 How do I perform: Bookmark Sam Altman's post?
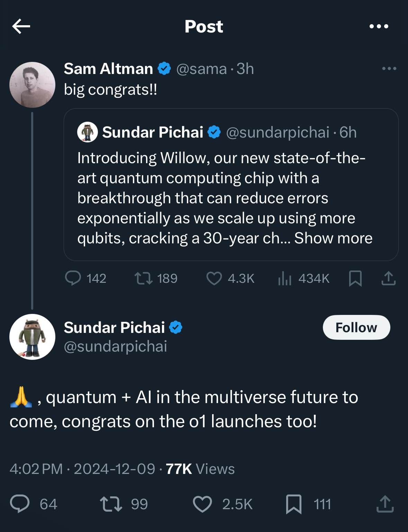point(355,278)
